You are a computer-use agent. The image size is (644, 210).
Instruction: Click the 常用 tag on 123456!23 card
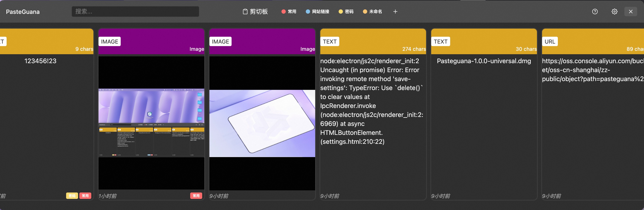point(85,195)
